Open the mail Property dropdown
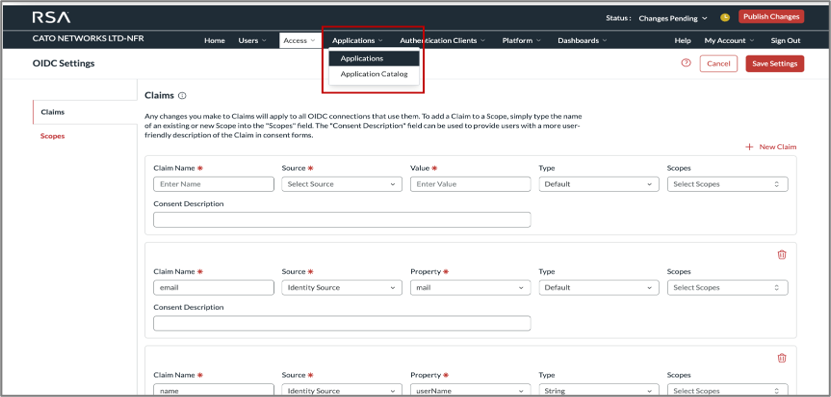 click(x=470, y=287)
